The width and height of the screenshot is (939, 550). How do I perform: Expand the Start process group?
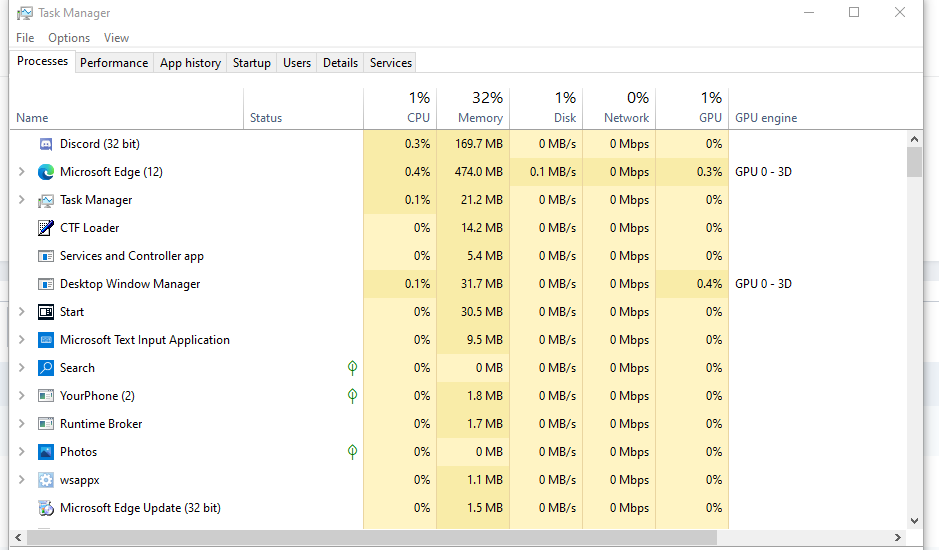(x=22, y=312)
